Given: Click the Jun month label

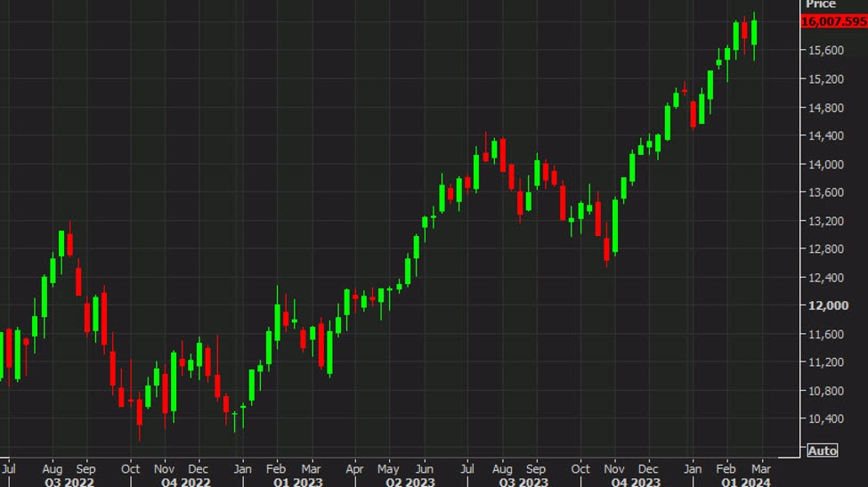Looking at the screenshot, I should point(424,468).
